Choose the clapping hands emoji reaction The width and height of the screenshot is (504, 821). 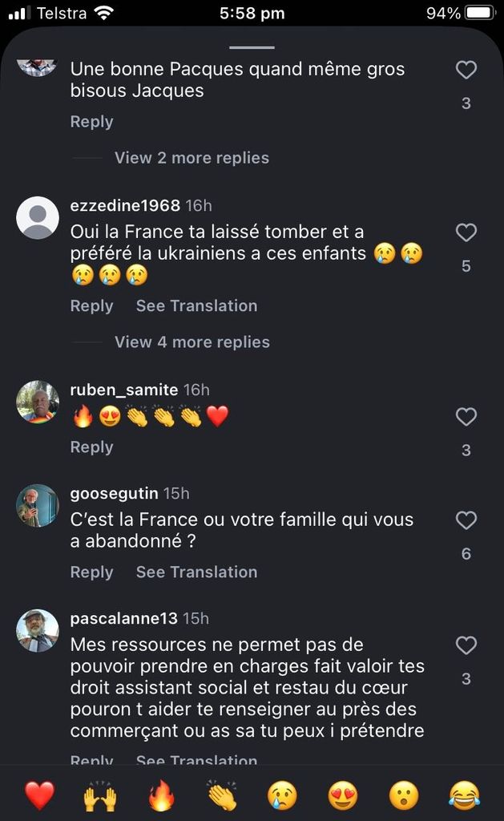222,795
